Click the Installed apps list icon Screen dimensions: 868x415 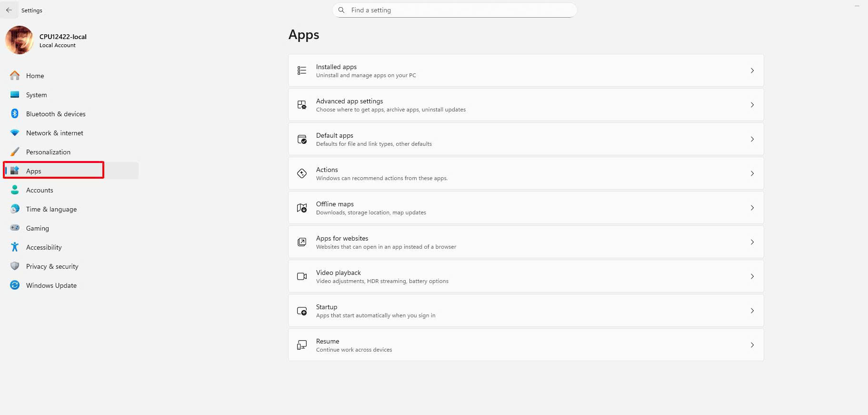[302, 71]
